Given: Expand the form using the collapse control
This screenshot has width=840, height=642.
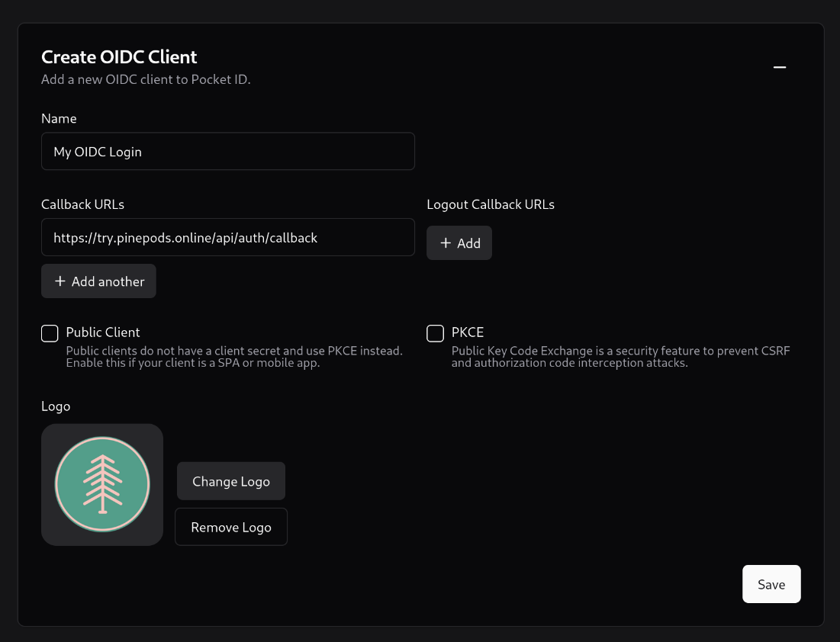Looking at the screenshot, I should (x=779, y=67).
